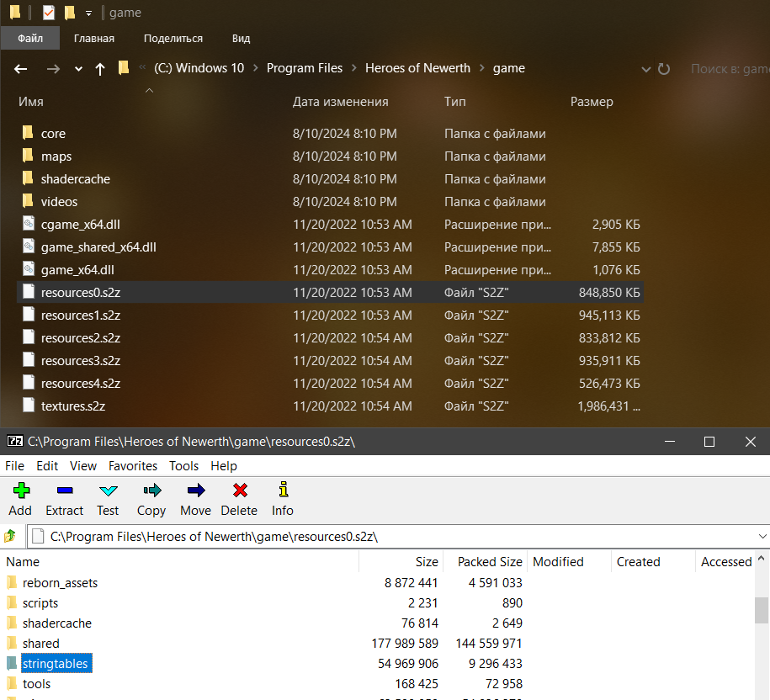Go up one folder level in 7-Zip
The height and width of the screenshot is (700, 770).
[x=10, y=536]
